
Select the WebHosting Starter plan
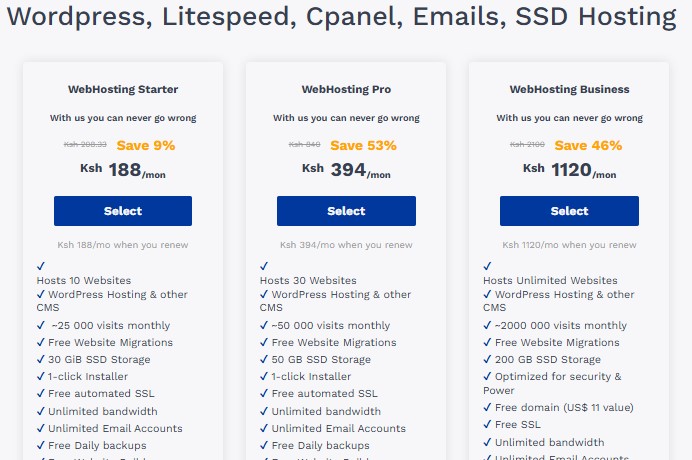(122, 211)
